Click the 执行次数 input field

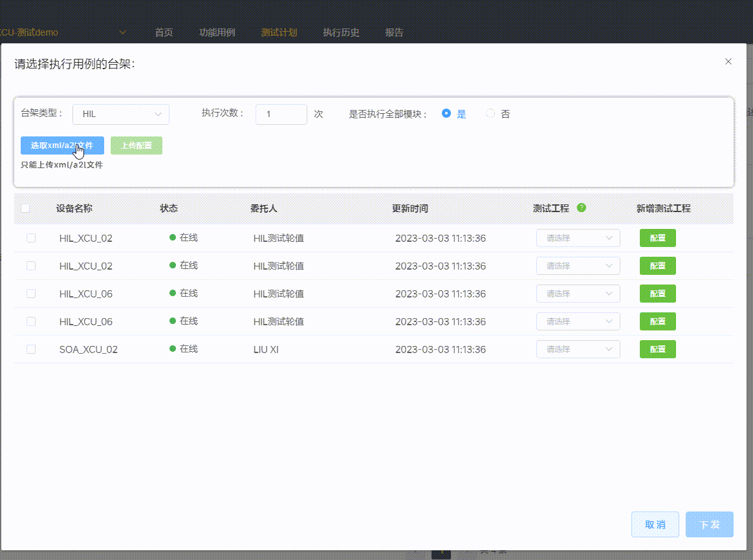tap(281, 114)
